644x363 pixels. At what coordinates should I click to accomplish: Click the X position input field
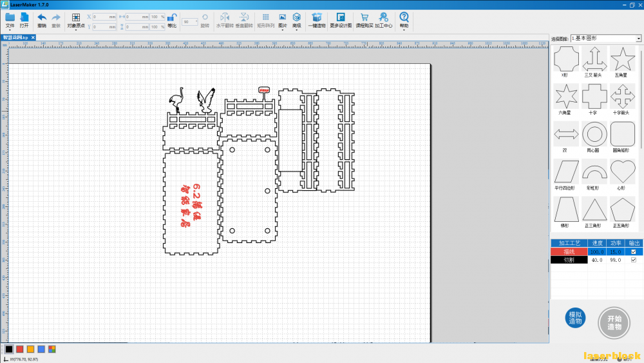coord(104,17)
